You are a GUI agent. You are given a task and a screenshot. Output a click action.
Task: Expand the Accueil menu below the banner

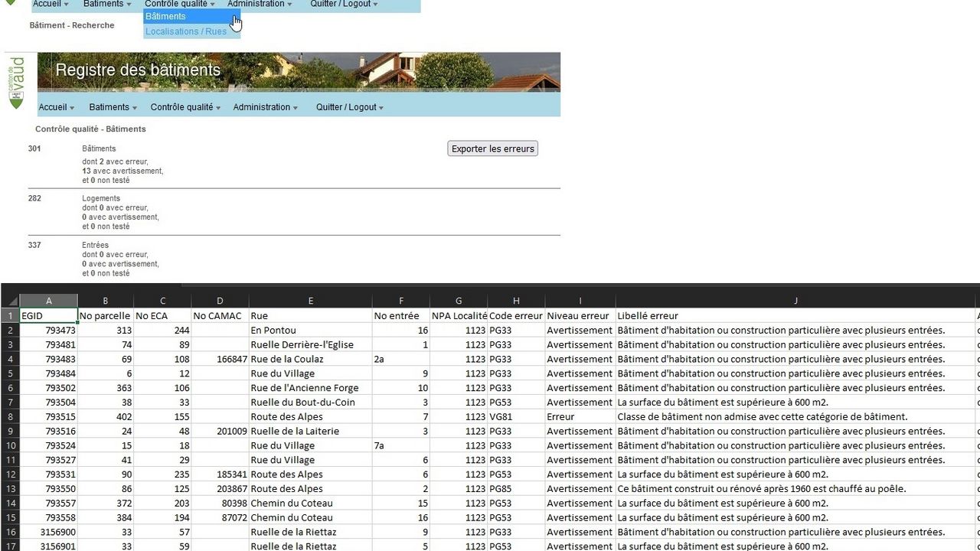pyautogui.click(x=57, y=107)
